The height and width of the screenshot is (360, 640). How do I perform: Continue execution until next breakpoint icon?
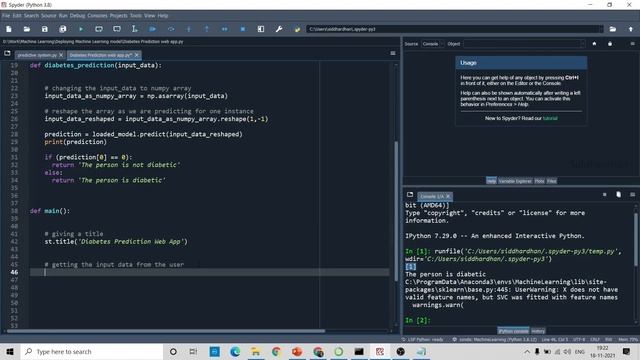coord(224,29)
